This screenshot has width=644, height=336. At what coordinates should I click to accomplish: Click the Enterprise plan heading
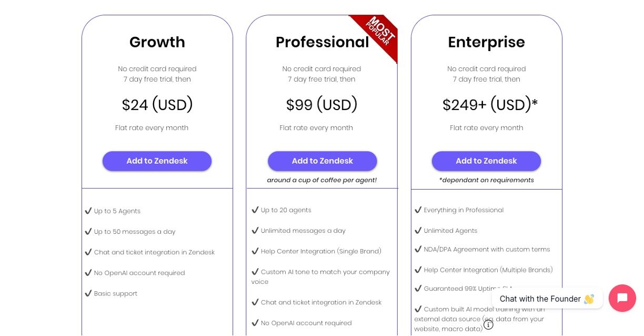pyautogui.click(x=486, y=42)
